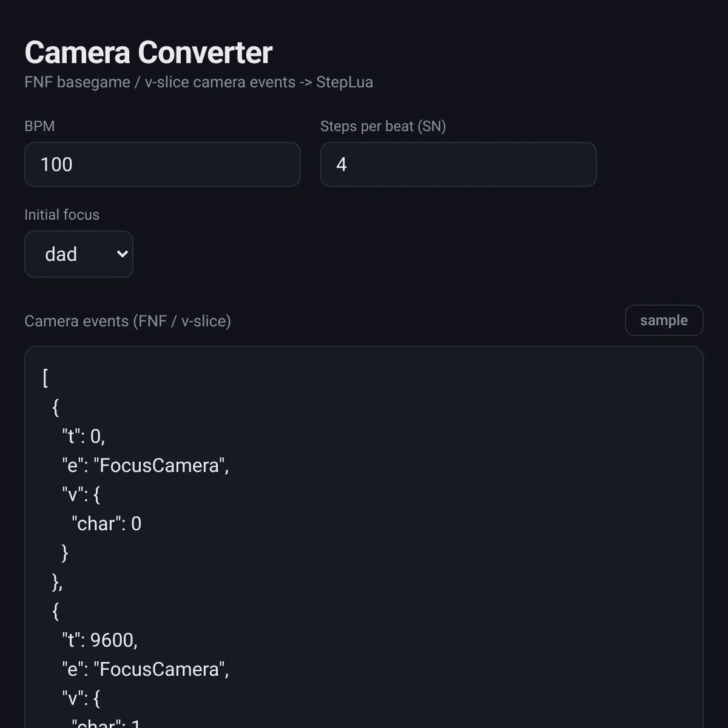728x728 pixels.
Task: Click the FNF basegame subtitle text
Action: (x=198, y=82)
